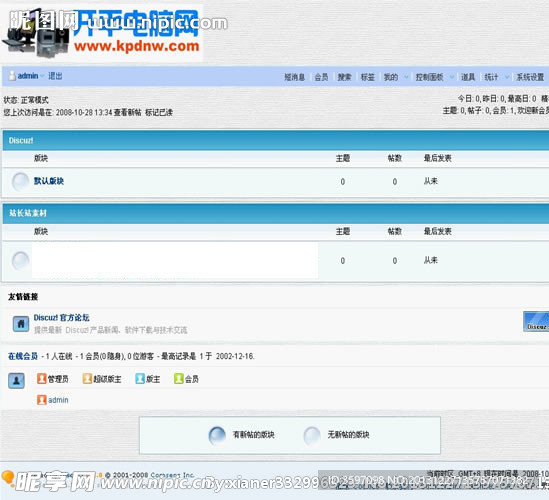
Task: Expand the 我的 dropdown arrow
Action: coord(406,77)
